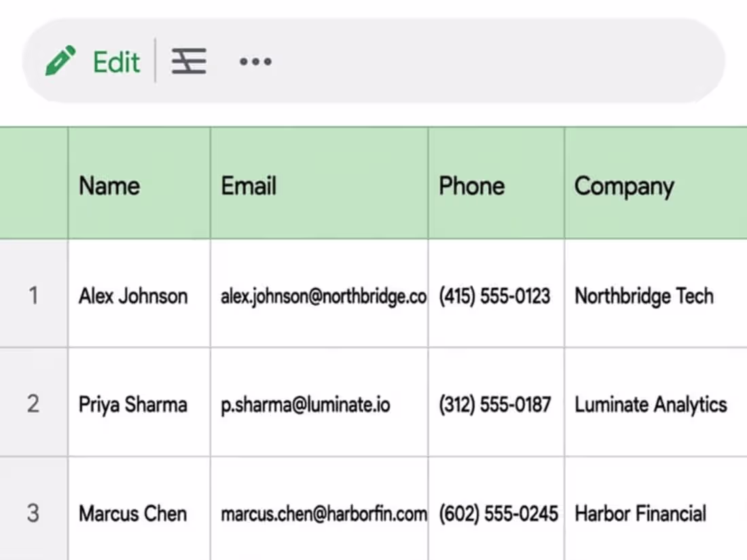Select row number 1 header
Image resolution: width=747 pixels, height=560 pixels.
coord(33,294)
